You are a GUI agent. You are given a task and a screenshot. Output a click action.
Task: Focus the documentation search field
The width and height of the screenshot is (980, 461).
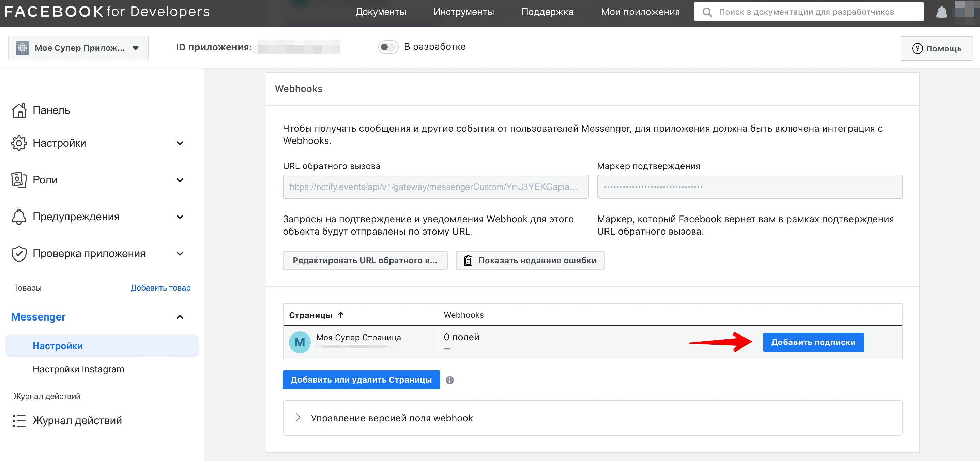(808, 12)
